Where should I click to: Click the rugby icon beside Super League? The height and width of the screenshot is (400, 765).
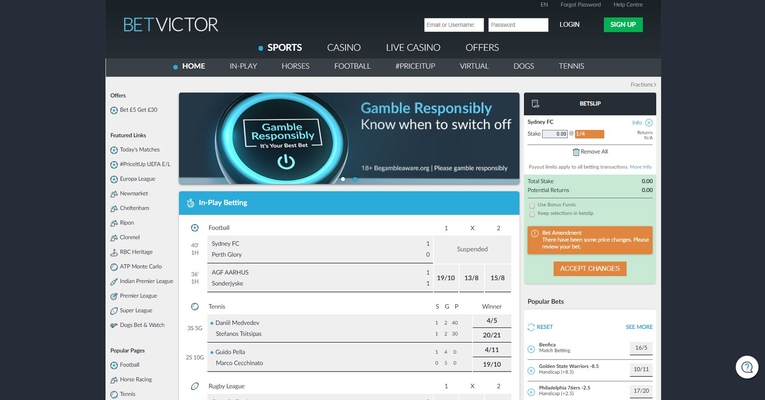(x=114, y=311)
